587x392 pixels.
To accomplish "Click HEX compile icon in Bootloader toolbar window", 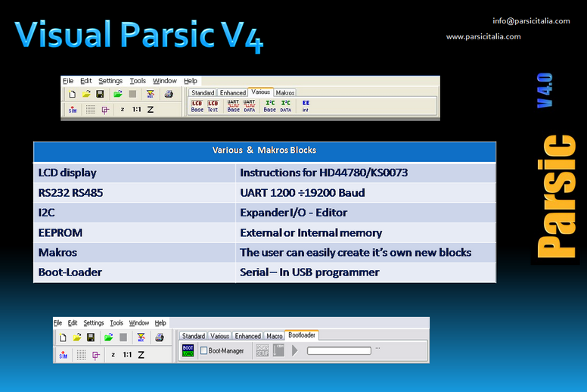I will [141, 338].
